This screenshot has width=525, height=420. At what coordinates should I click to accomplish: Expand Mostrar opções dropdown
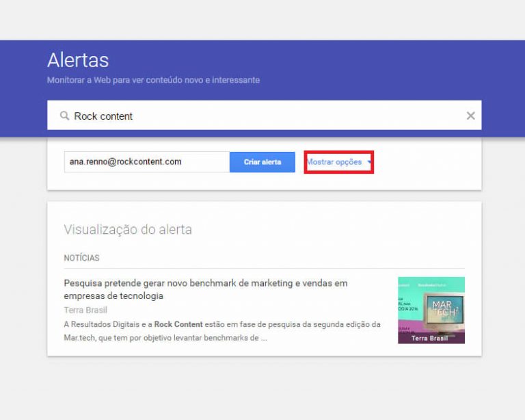[x=339, y=162]
